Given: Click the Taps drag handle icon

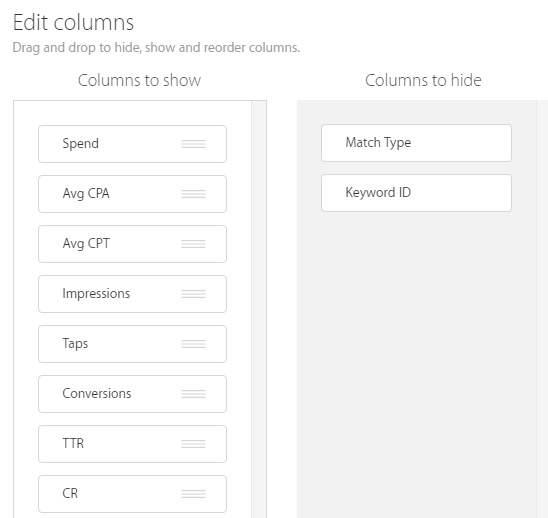Looking at the screenshot, I should [x=193, y=344].
